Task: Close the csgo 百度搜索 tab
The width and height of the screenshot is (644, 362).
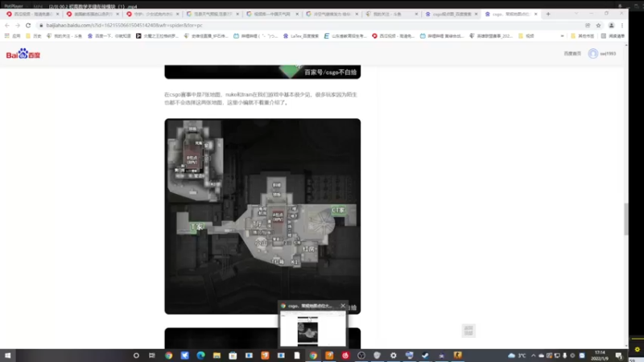Action: tap(476, 14)
